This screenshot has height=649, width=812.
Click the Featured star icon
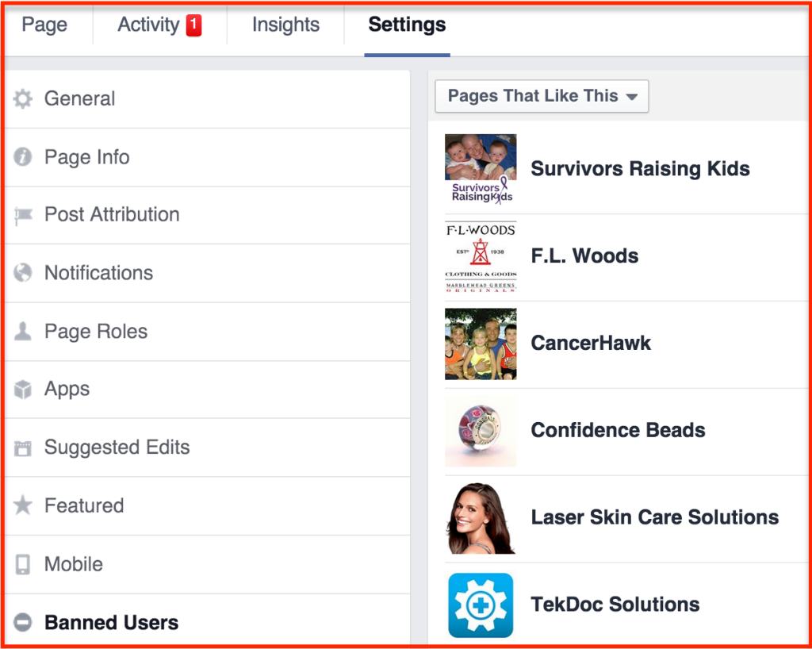coord(23,505)
